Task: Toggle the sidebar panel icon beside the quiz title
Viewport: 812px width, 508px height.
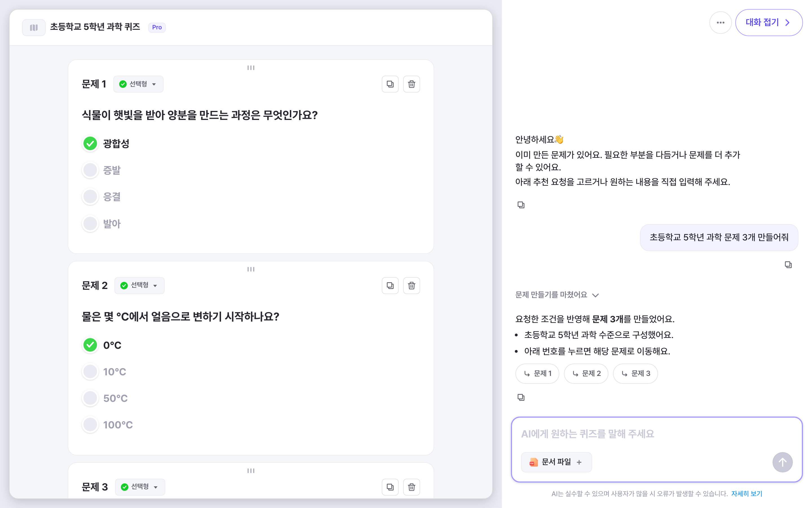Action: (x=34, y=27)
